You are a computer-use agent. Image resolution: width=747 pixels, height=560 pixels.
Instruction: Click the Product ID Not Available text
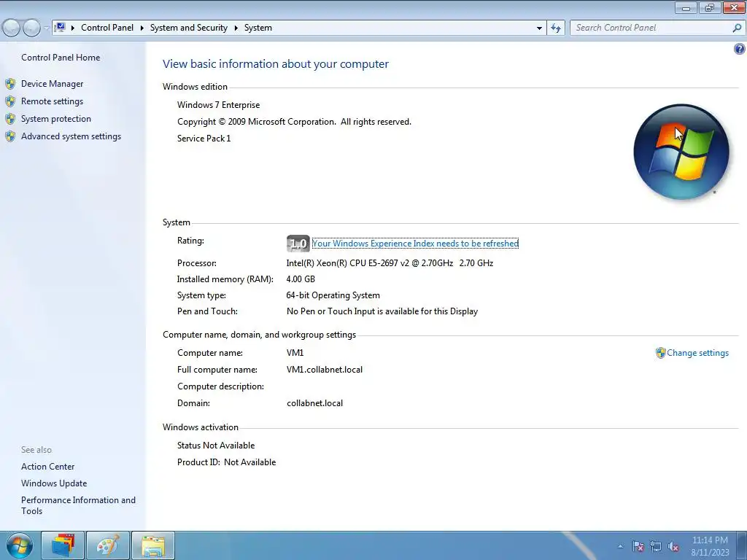coord(227,462)
